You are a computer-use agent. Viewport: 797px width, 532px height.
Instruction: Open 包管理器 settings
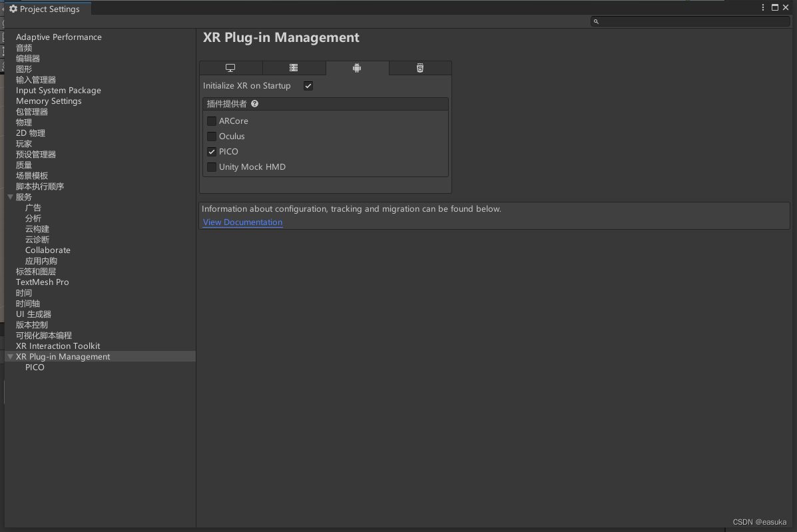point(31,112)
